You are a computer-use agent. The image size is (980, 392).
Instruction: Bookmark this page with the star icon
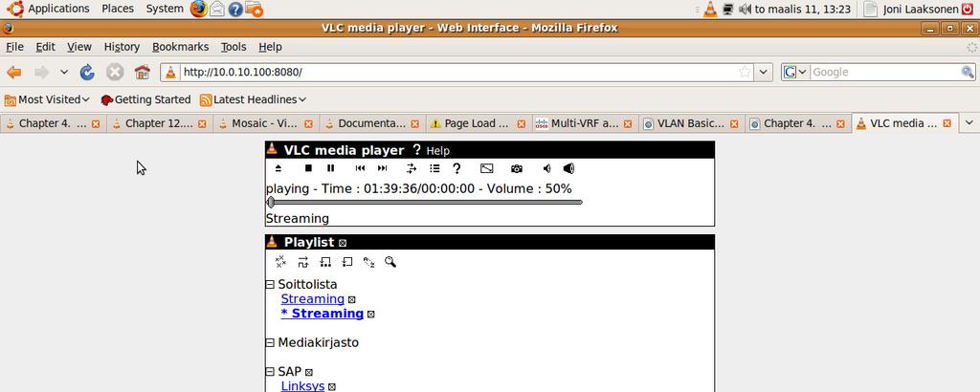point(745,73)
